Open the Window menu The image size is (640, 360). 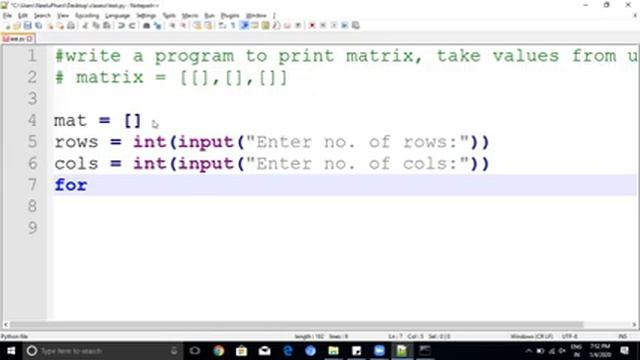coord(256,16)
